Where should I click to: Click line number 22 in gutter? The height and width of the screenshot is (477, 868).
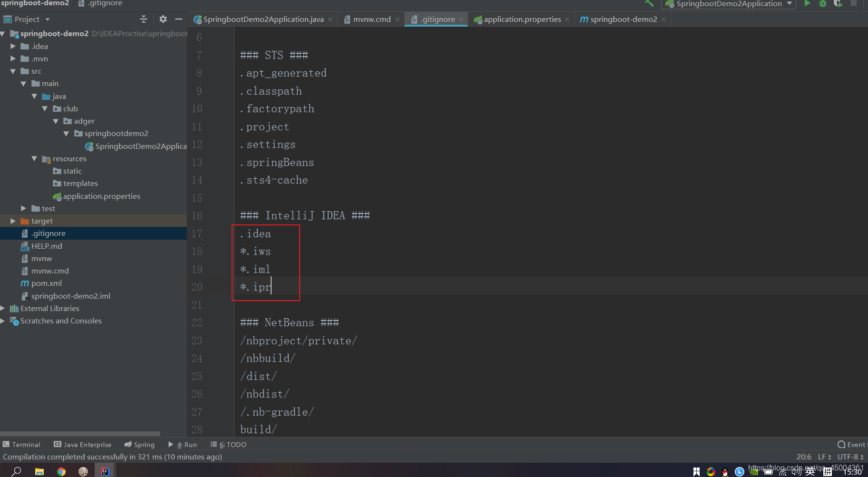click(197, 323)
